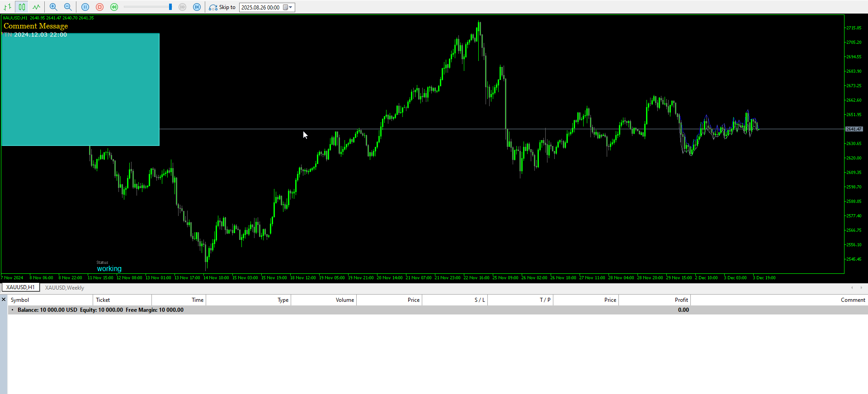868x394 pixels.
Task: Click the current price label 2641.47
Action: point(854,129)
